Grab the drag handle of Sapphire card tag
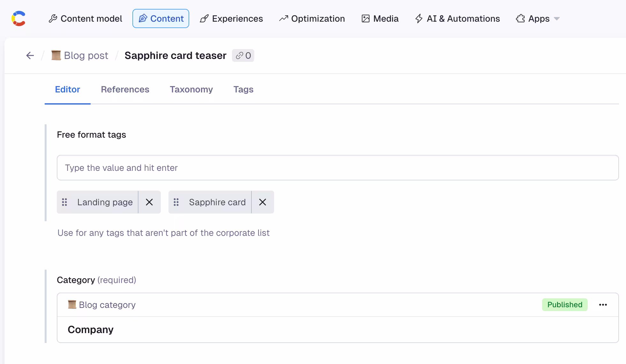 176,202
